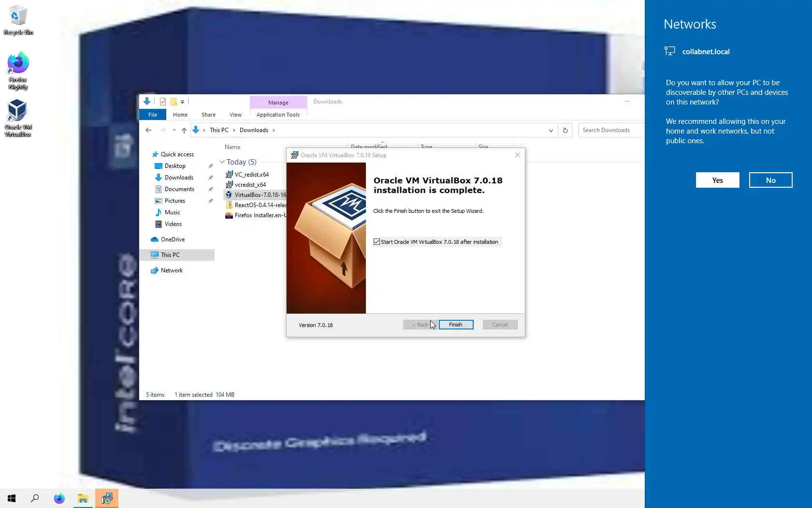Switch to File Explorer on the taskbar
This screenshot has width=812, height=508.
click(x=83, y=498)
